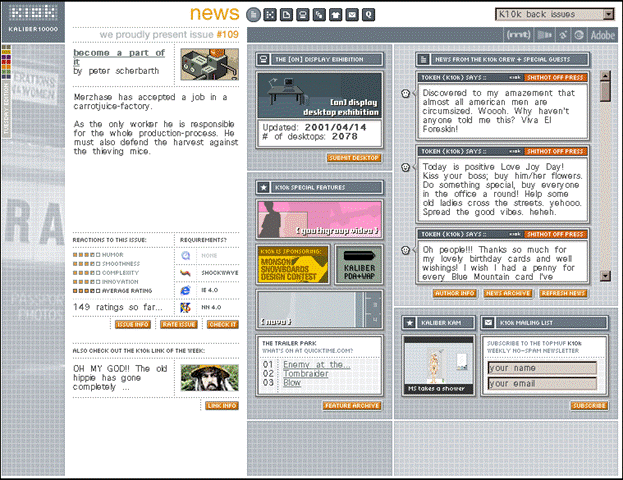Click the Adobe logo in sponsor bar
The image size is (623, 480).
[603, 34]
